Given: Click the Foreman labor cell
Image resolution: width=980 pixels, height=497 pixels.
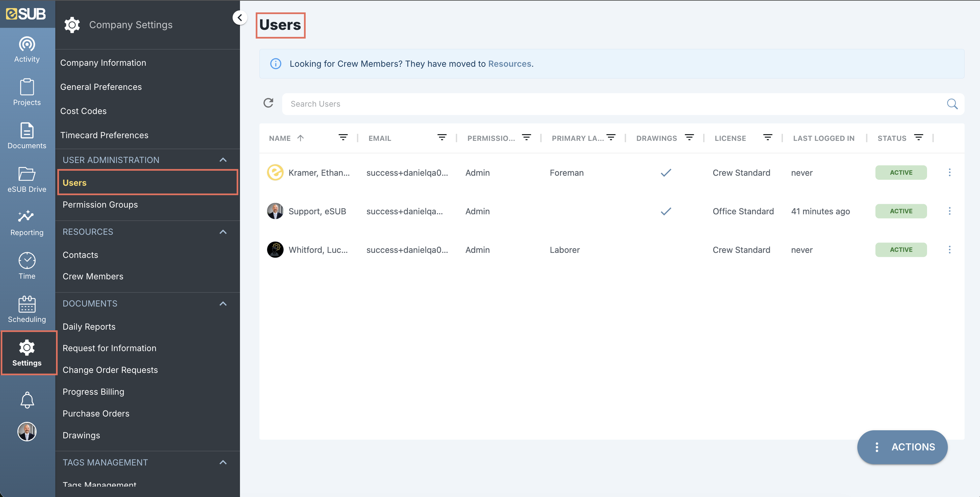Looking at the screenshot, I should (x=566, y=173).
